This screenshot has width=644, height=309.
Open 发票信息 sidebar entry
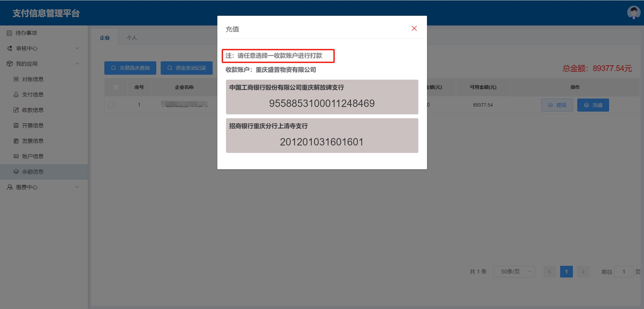tap(33, 141)
